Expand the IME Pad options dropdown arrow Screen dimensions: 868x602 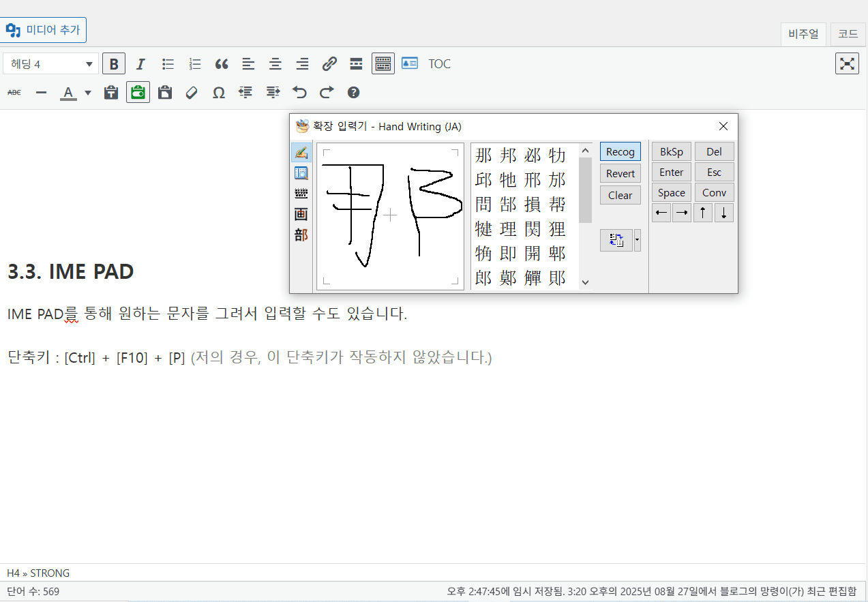click(x=638, y=240)
